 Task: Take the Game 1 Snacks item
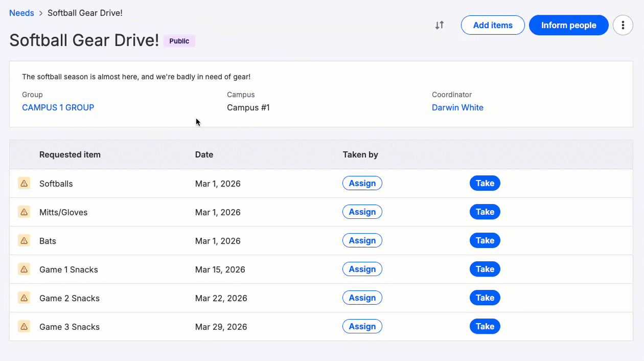(x=485, y=269)
